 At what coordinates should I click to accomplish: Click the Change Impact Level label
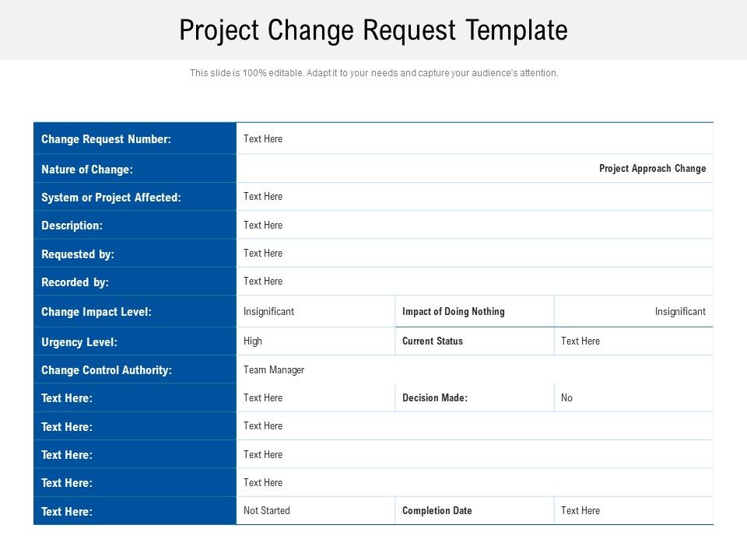pos(96,311)
